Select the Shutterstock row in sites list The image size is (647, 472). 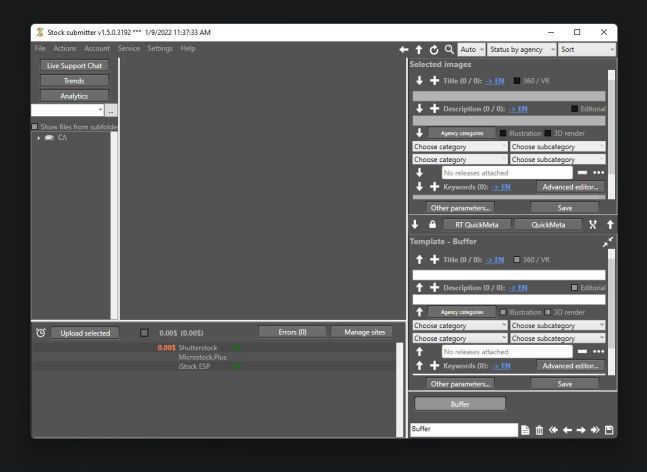[x=214, y=348]
